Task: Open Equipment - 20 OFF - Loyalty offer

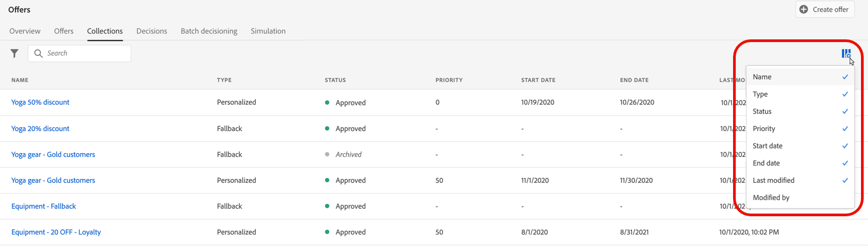Action: pyautogui.click(x=56, y=232)
